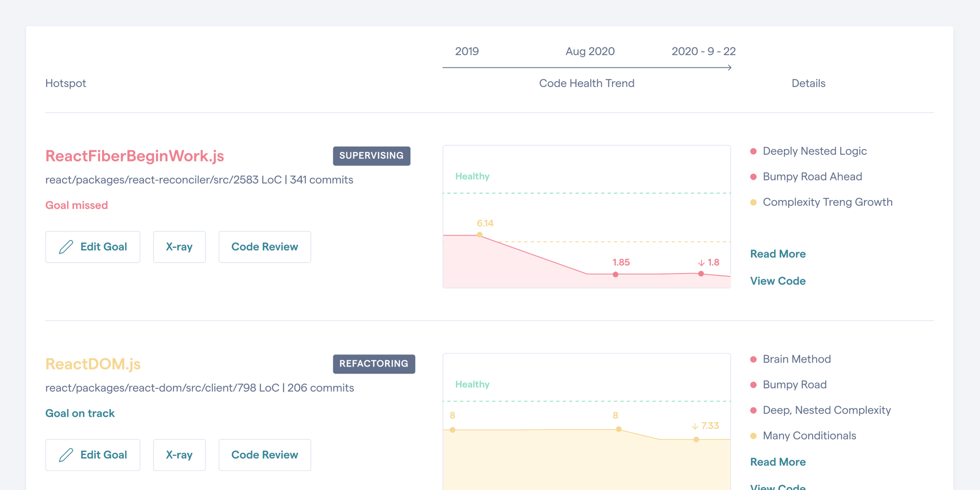The height and width of the screenshot is (490, 980).
Task: Open X-ray for ReactDOM.js
Action: click(179, 455)
